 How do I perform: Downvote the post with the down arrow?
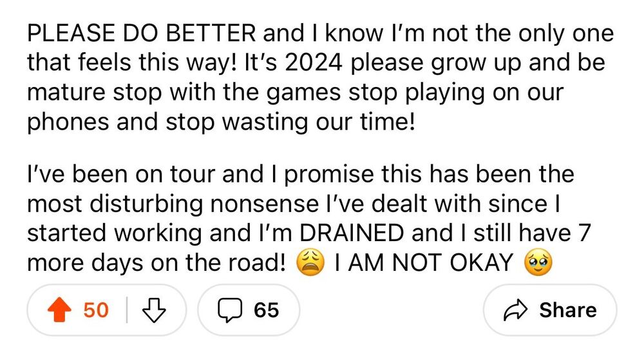[153, 310]
